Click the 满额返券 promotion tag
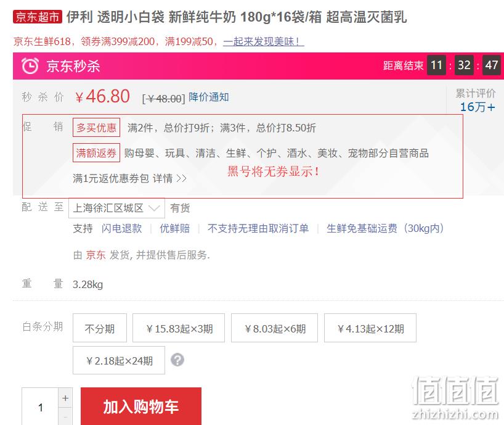Viewport: 504px width, 425px height. tap(97, 152)
